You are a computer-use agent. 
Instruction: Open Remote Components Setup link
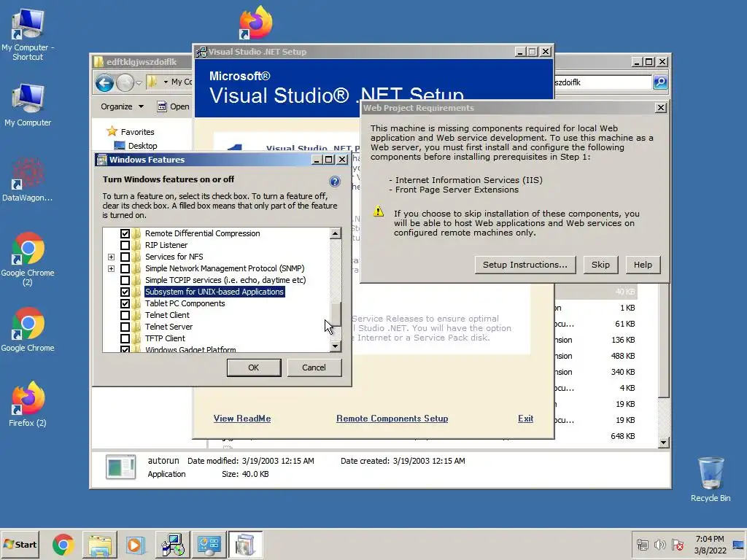tap(392, 419)
